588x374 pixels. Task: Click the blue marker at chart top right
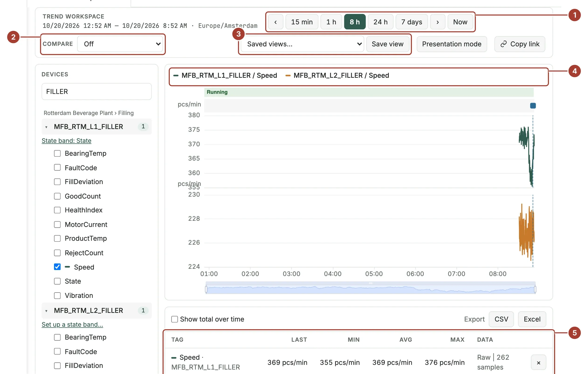click(533, 106)
